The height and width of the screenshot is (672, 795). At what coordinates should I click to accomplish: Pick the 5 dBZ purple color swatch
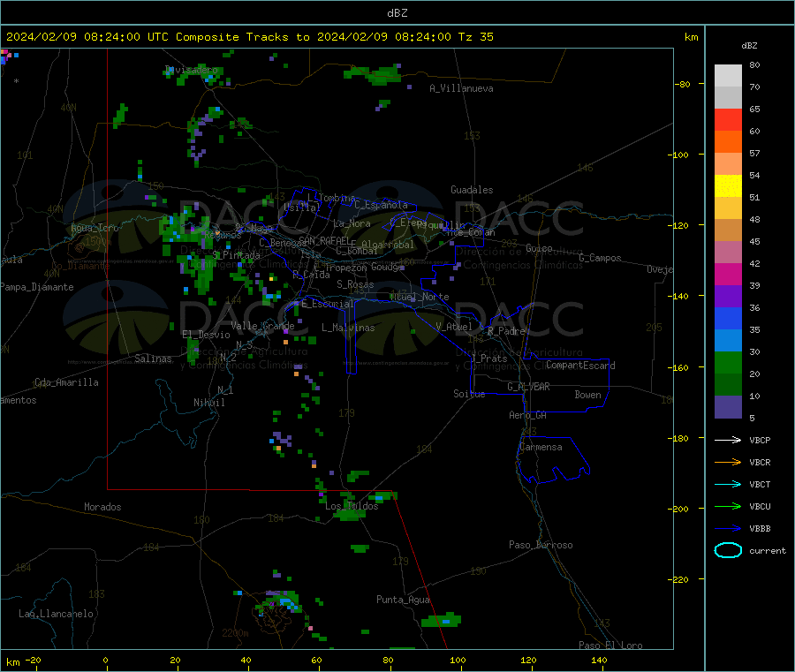[728, 407]
